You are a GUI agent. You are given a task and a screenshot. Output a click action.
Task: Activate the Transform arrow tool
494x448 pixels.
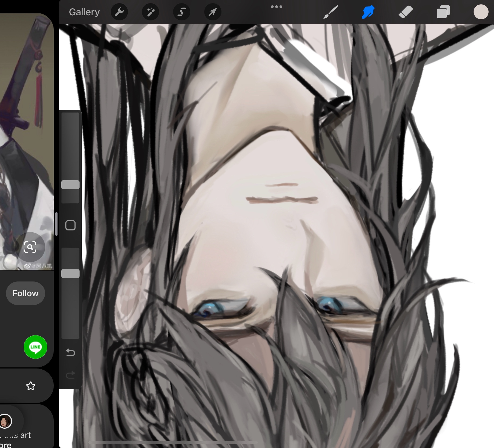213,12
